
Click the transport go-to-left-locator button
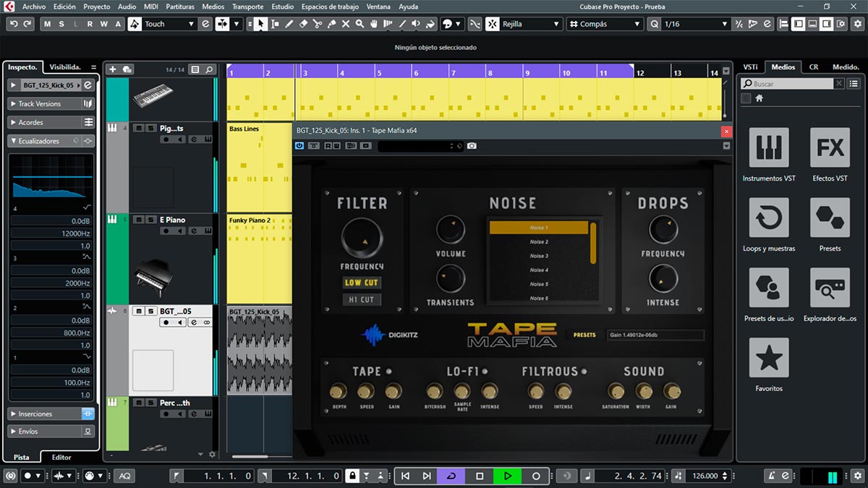coord(406,476)
